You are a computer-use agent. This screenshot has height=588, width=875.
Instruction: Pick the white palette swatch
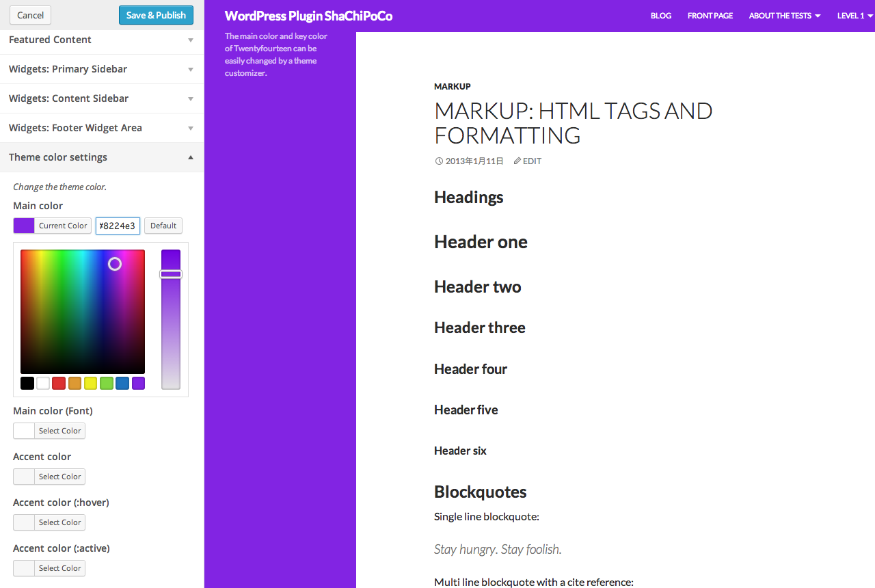(x=43, y=383)
